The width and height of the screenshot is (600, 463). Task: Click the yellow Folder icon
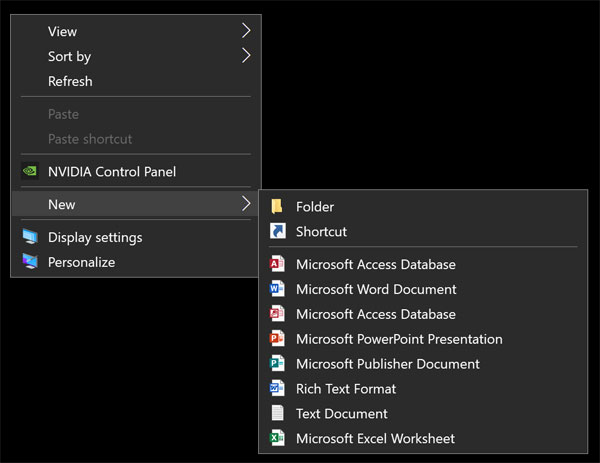[x=277, y=206]
